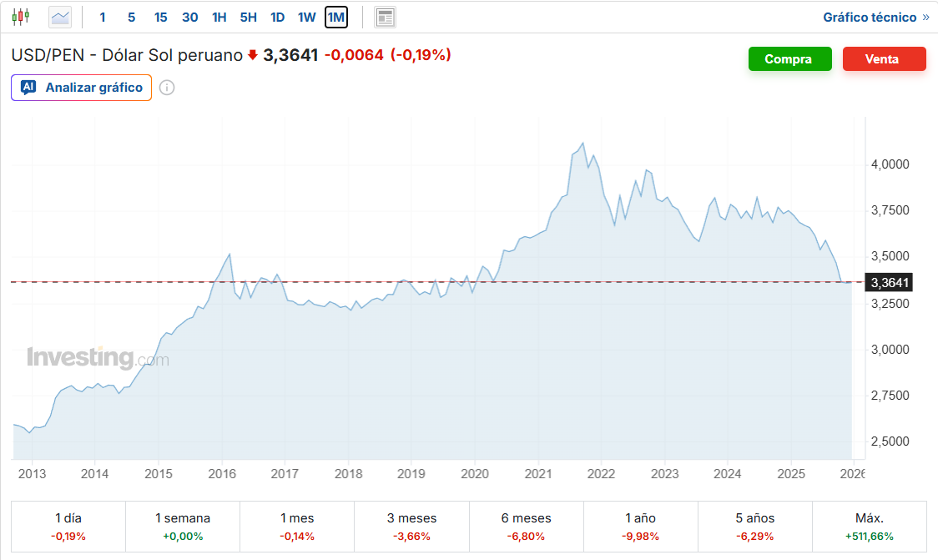Click the Investing.com watermark logo

coord(98,358)
